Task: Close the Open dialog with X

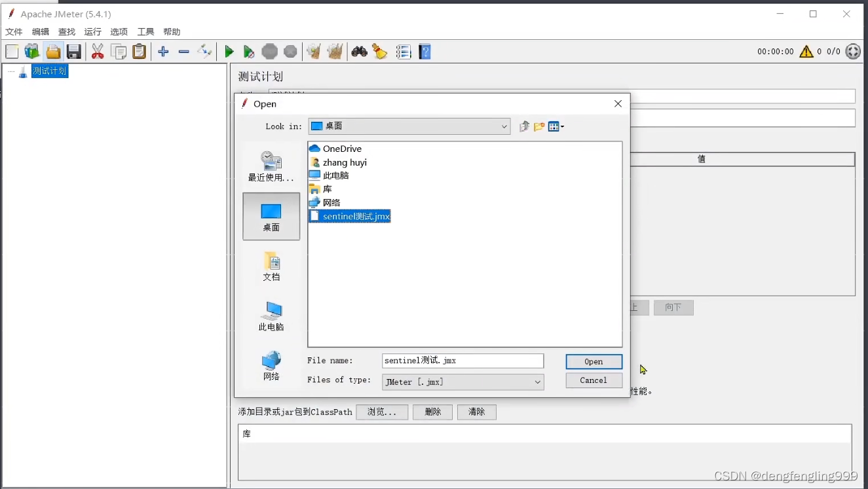Action: pyautogui.click(x=618, y=103)
